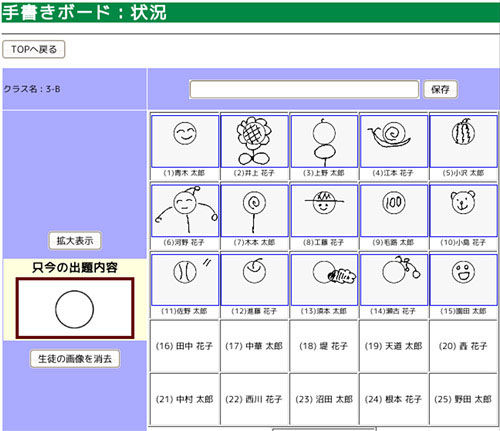Click the 保存 save button
Screen dimensions: 500x431
click(x=440, y=89)
